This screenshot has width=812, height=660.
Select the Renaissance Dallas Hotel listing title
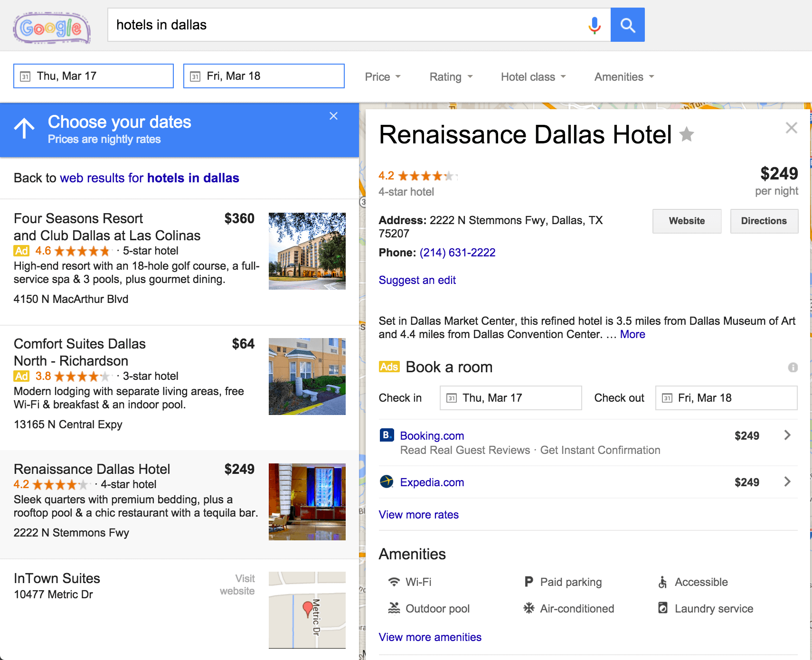click(92, 469)
